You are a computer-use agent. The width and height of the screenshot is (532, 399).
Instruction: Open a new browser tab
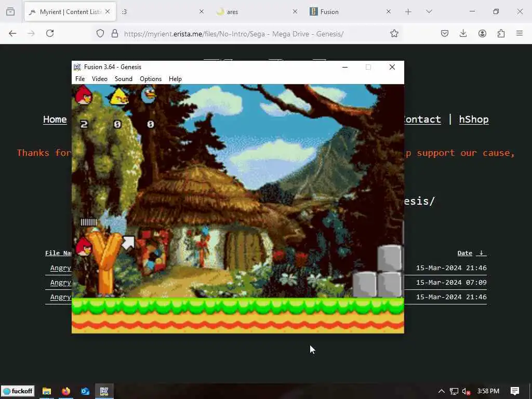point(408,11)
